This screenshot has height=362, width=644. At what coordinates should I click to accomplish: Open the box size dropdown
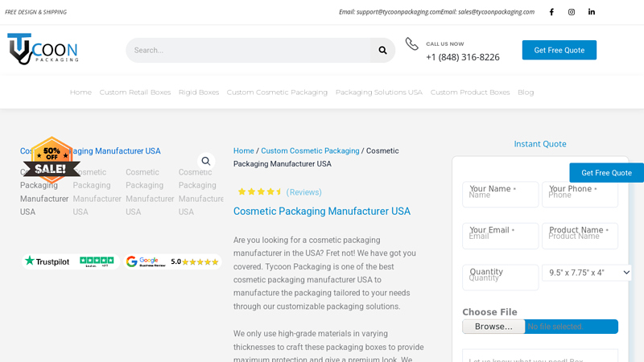click(x=586, y=273)
